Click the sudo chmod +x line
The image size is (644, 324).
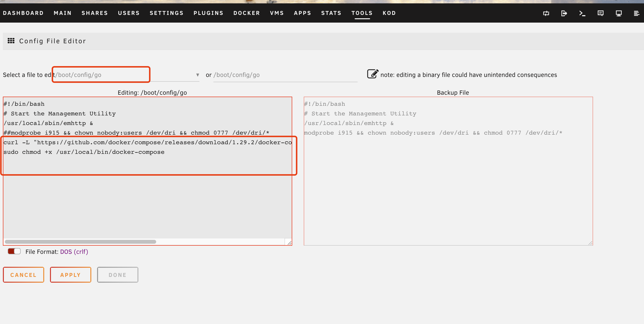(84, 152)
